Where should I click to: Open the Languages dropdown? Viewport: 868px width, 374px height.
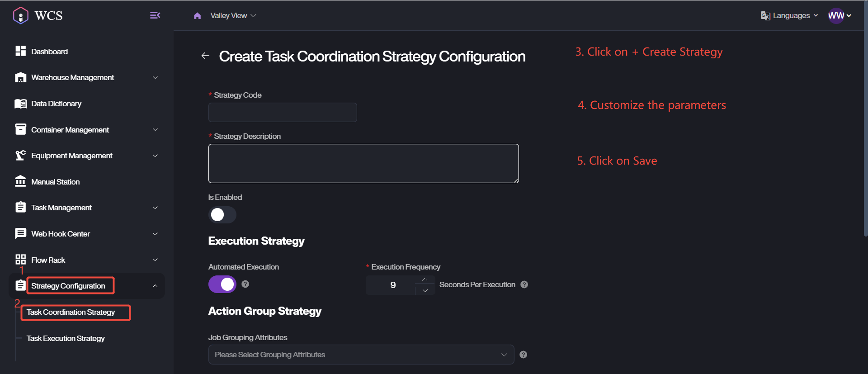789,16
